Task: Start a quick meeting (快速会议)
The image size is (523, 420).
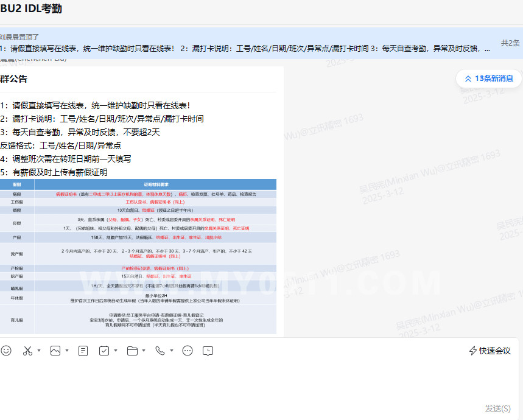Action: pyautogui.click(x=490, y=351)
